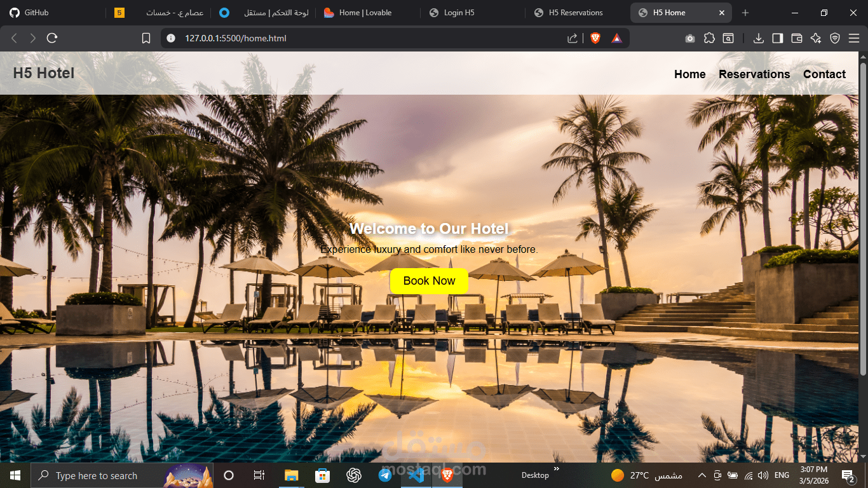Open Brave Rewards triangle icon
Image resolution: width=868 pixels, height=488 pixels.
tap(616, 38)
